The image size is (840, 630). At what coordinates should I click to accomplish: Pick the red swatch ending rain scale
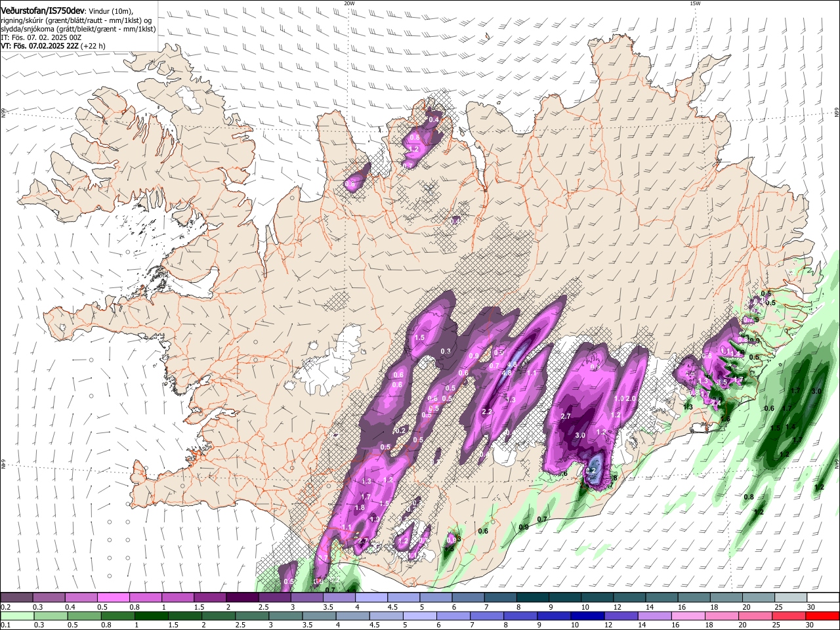pos(823,616)
